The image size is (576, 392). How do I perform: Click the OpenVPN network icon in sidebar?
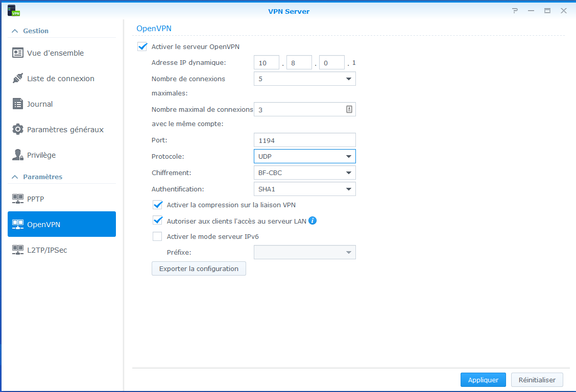click(18, 224)
